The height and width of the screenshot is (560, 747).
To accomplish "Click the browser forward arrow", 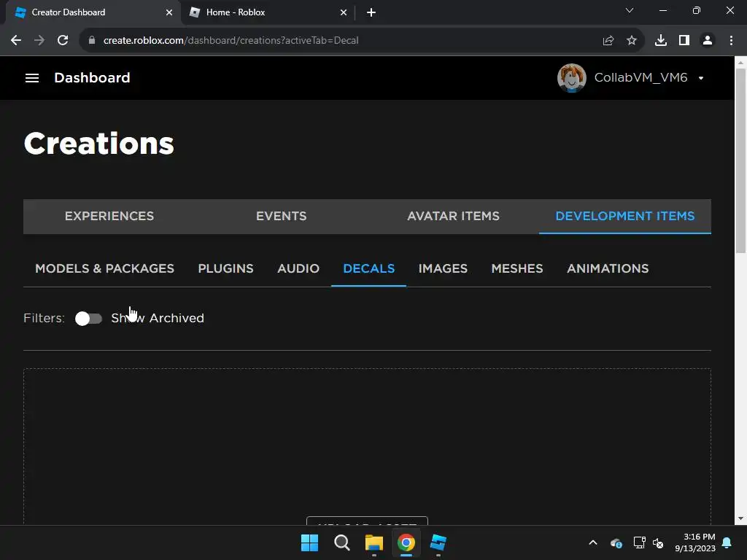I will tap(39, 41).
